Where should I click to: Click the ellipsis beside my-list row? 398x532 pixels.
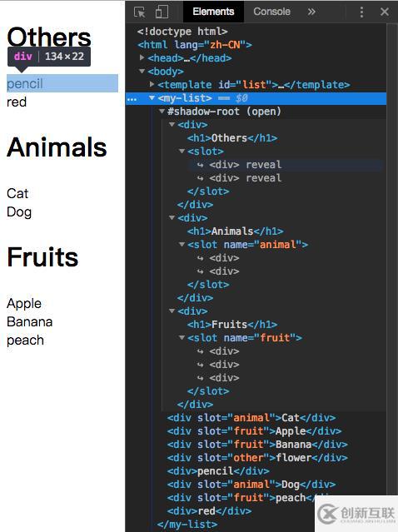pos(132,99)
